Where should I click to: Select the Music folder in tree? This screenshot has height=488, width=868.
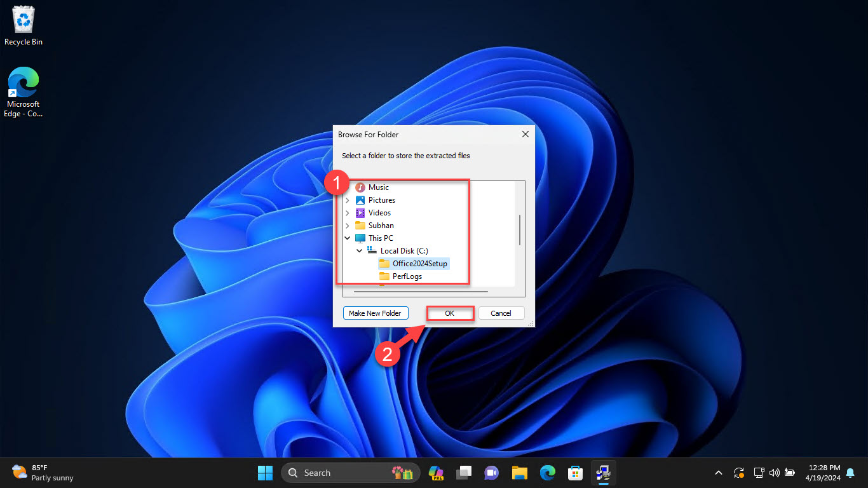(x=378, y=187)
